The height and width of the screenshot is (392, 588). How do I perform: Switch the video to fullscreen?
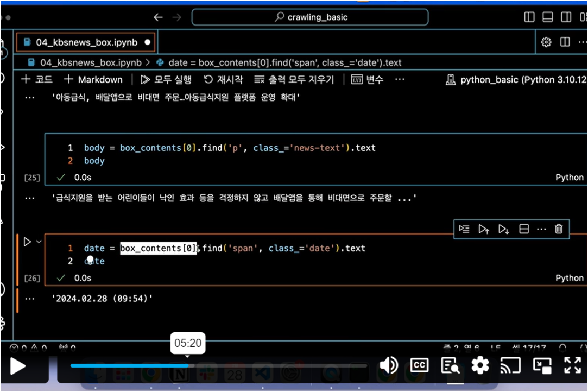click(x=573, y=365)
